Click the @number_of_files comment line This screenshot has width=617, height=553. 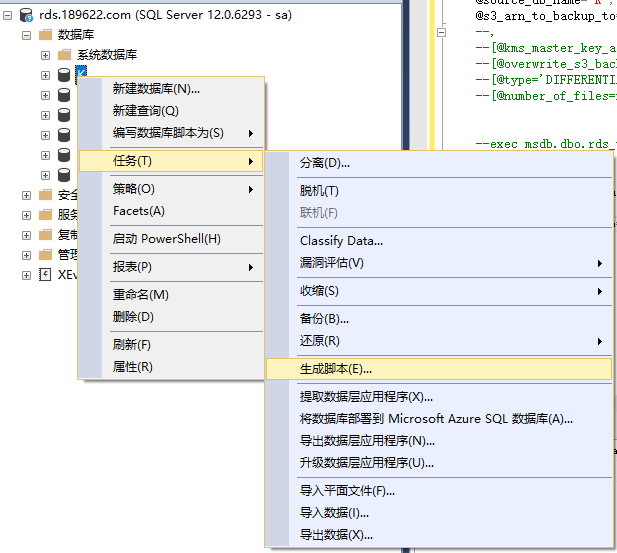pyautogui.click(x=546, y=96)
